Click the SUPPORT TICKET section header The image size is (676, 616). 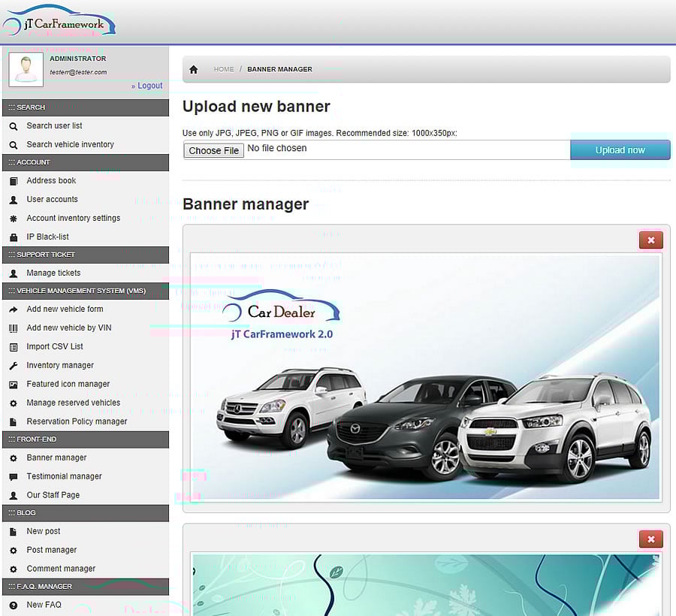pos(86,255)
